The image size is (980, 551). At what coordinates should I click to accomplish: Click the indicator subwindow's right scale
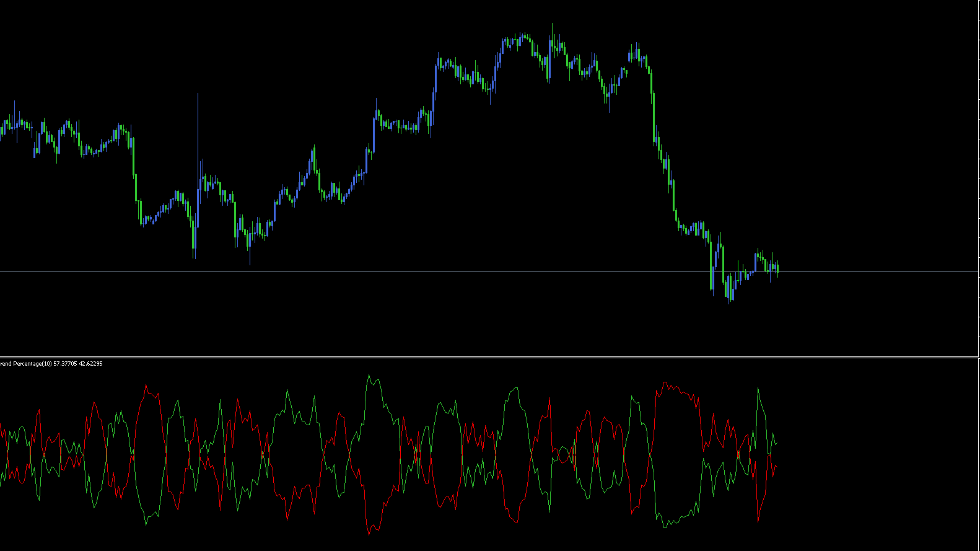click(x=979, y=452)
